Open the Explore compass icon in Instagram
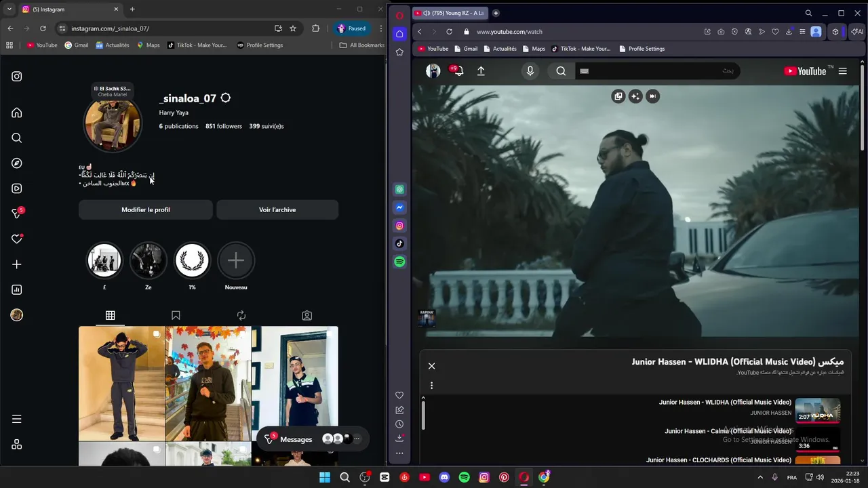This screenshot has width=868, height=488. click(17, 163)
